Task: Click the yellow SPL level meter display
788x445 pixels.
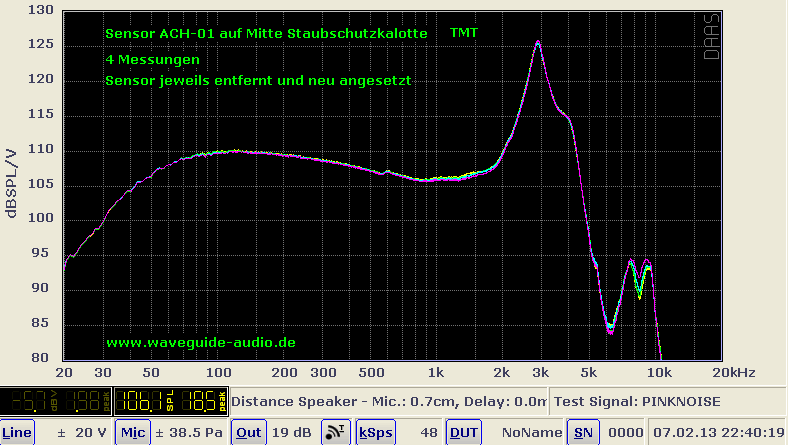Action: click(x=170, y=402)
